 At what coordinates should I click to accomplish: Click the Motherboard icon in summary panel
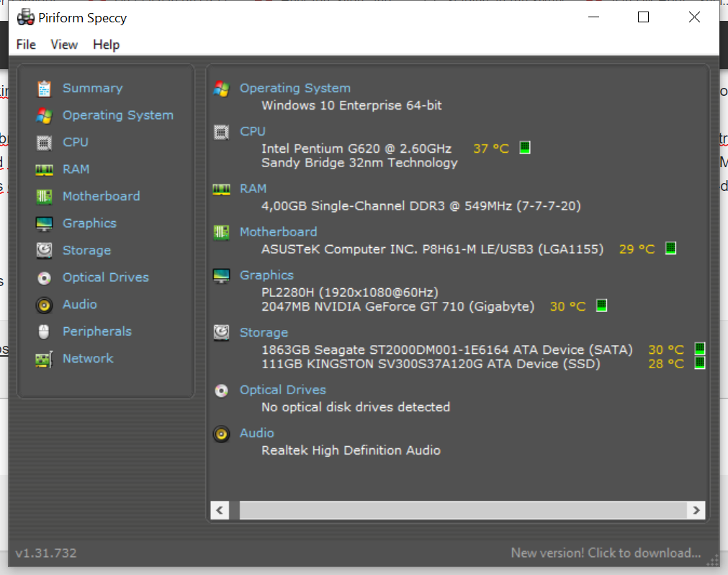[x=222, y=232]
